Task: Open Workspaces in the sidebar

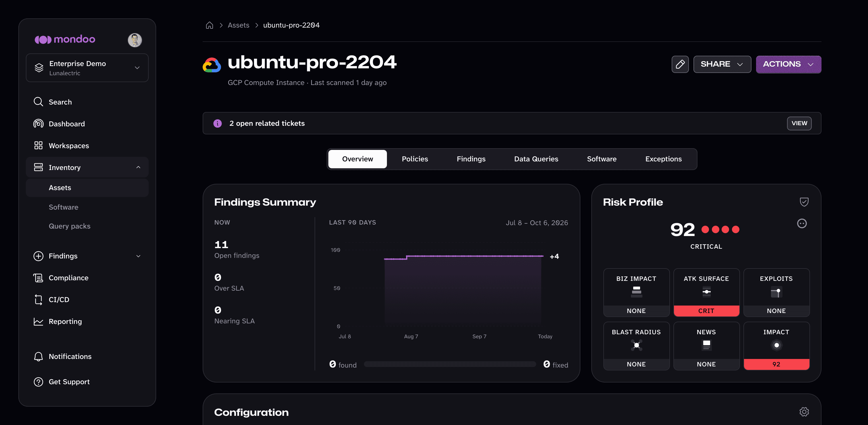Action: [87, 146]
